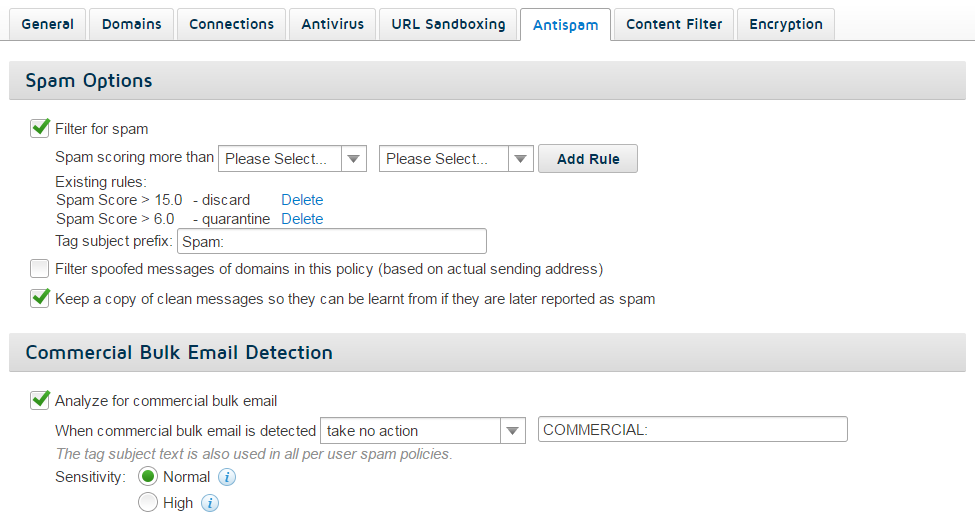Screen dimensions: 975x522
Task: Go to the URL Sandboxing tab
Action: coord(448,24)
